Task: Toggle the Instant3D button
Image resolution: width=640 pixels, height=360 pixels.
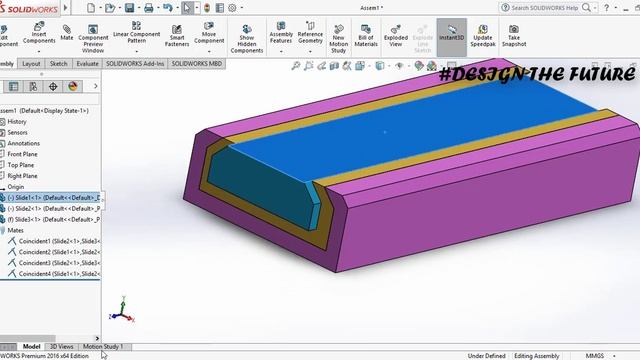Action: tap(451, 37)
